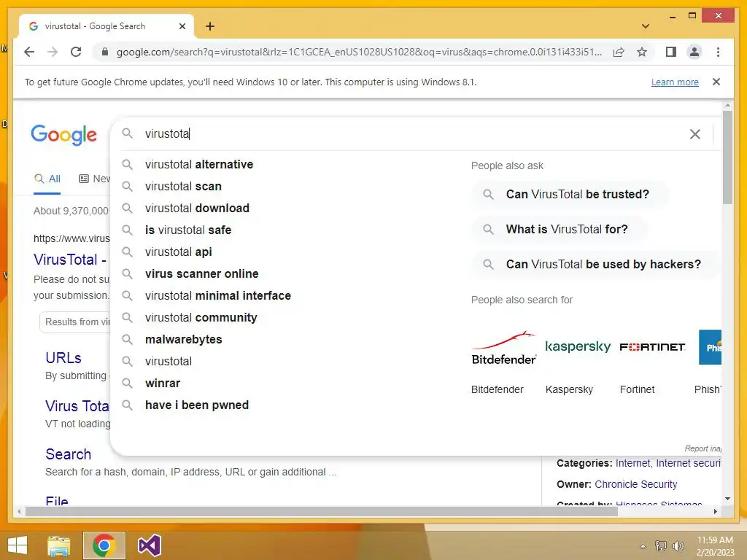Click the horizontal scrollbar right arrow
The height and width of the screenshot is (560, 747).
tap(716, 511)
